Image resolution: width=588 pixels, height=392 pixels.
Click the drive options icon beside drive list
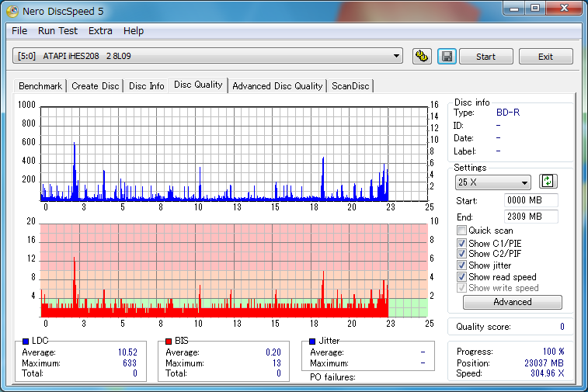click(x=422, y=56)
